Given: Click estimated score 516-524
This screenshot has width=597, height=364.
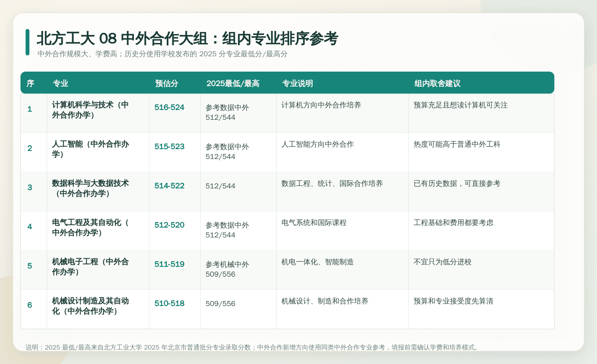Looking at the screenshot, I should [x=169, y=107].
